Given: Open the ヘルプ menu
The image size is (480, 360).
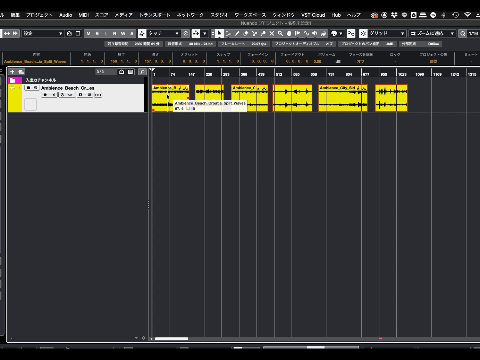Looking at the screenshot, I should tap(354, 15).
